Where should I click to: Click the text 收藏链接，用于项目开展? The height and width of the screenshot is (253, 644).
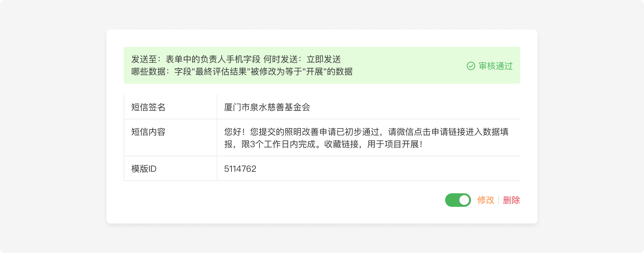373,144
